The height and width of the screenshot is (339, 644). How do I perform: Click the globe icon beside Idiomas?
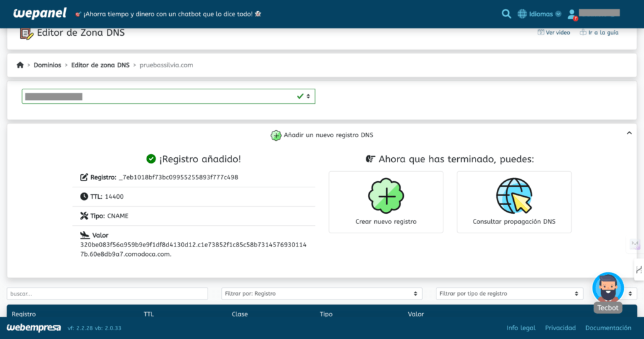tap(522, 14)
